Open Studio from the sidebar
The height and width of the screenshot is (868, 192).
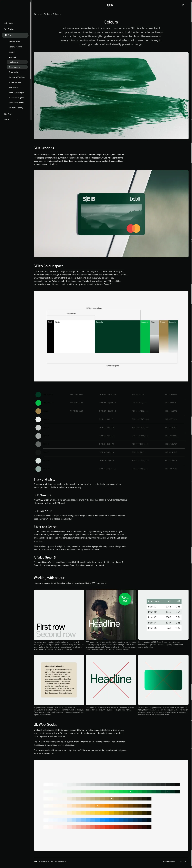click(x=9, y=29)
